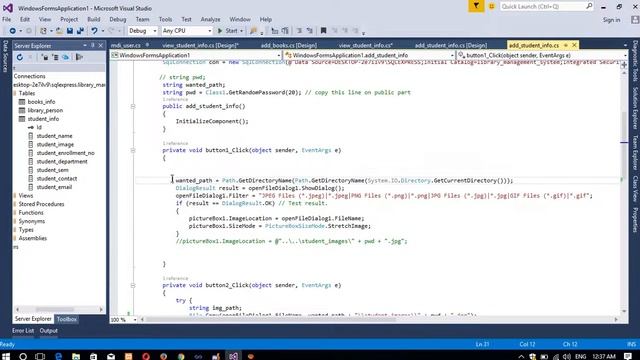Open the Team Explorer side tab
This screenshot has width=640, height=360.
tap(635, 152)
